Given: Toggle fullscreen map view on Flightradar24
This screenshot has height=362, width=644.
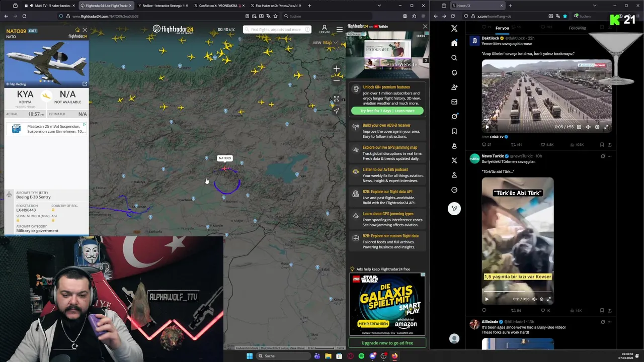Looking at the screenshot, I should pos(337,99).
